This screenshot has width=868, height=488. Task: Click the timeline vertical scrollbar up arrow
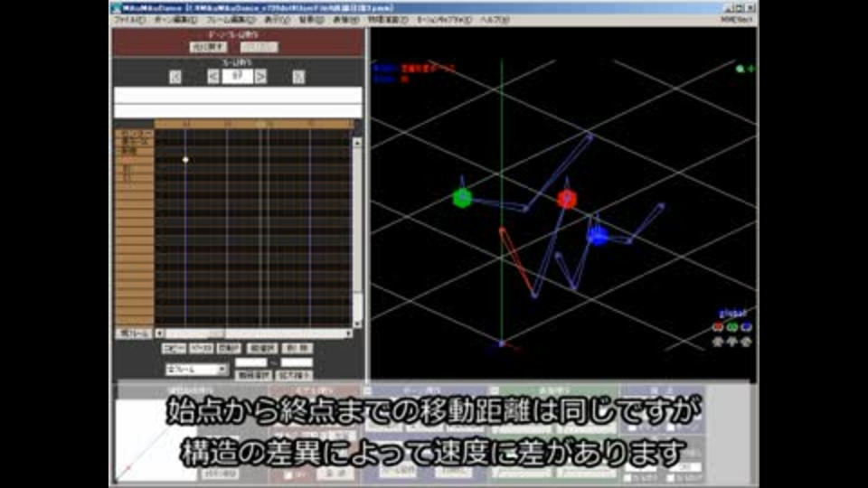coord(357,143)
